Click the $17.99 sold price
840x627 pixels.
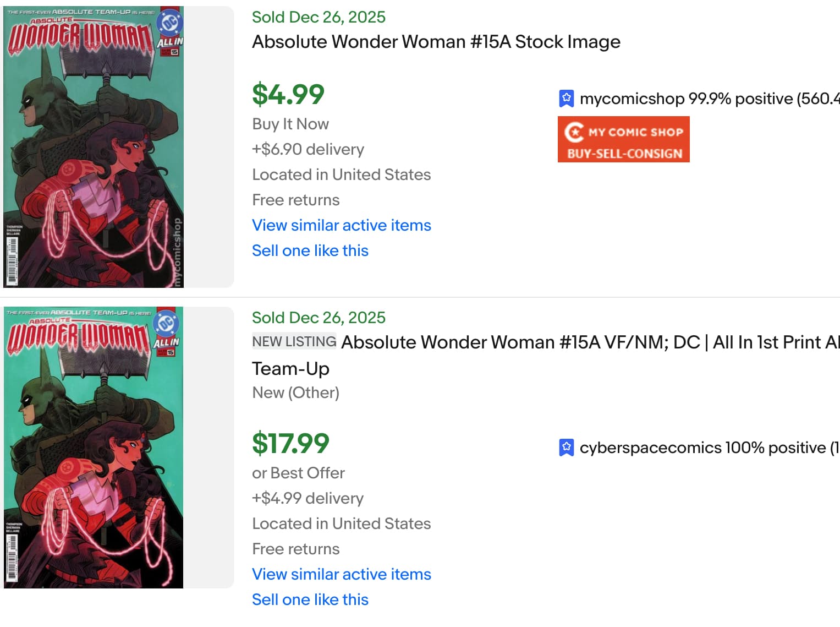coord(290,443)
